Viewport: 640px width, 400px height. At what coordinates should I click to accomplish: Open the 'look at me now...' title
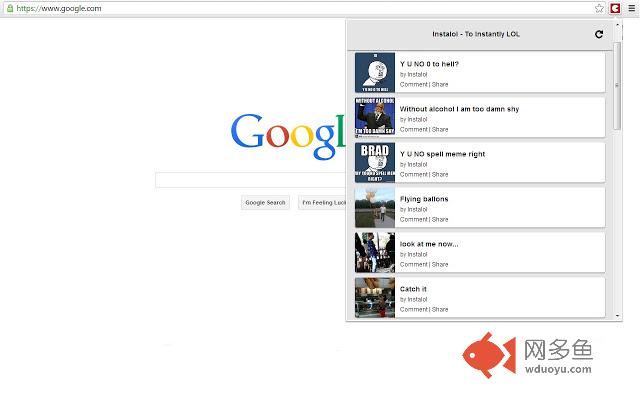(429, 244)
